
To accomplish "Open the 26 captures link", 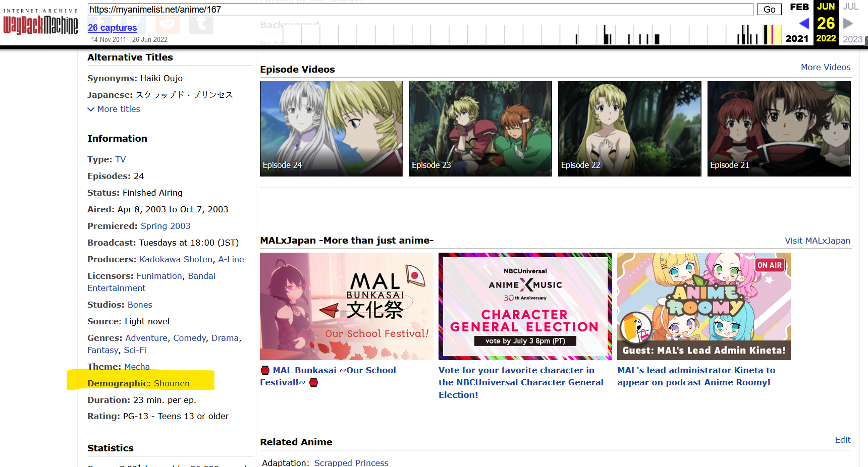I will pos(112,28).
